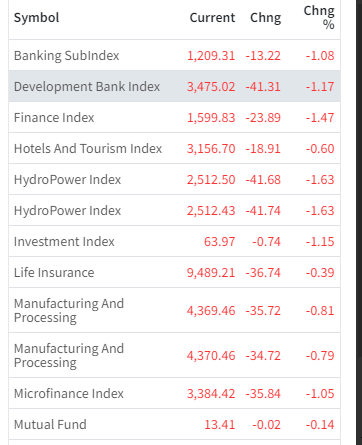The width and height of the screenshot is (362, 445).
Task: Click the Life Insurance value 9,489.21
Action: tap(211, 273)
